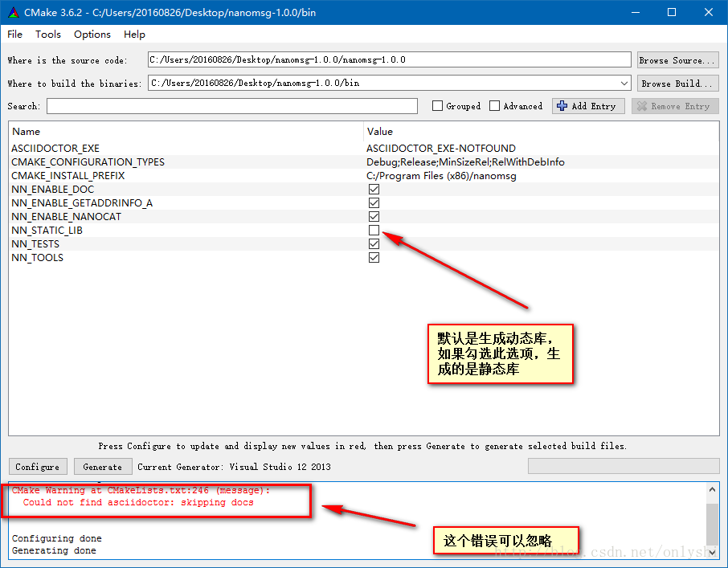This screenshot has height=568, width=728.
Task: Select the NN_TOOLS name cell
Action: [37, 258]
